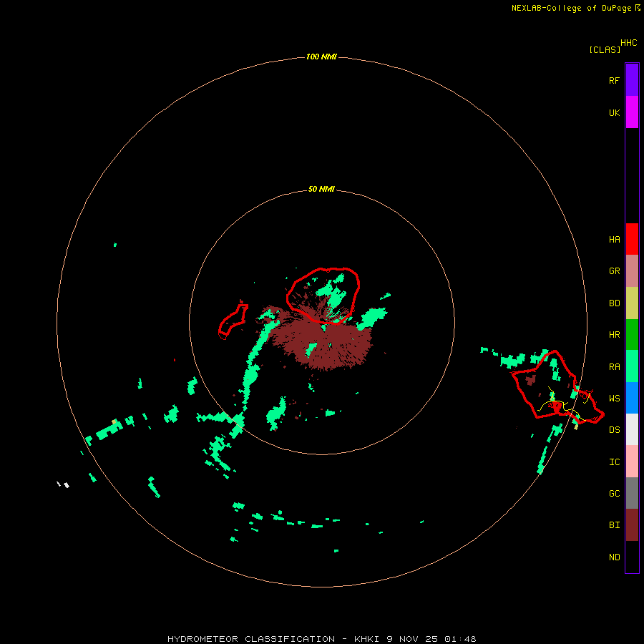Click the WS blue legend swatch
Screen dimensions: 644x644
(x=632, y=398)
